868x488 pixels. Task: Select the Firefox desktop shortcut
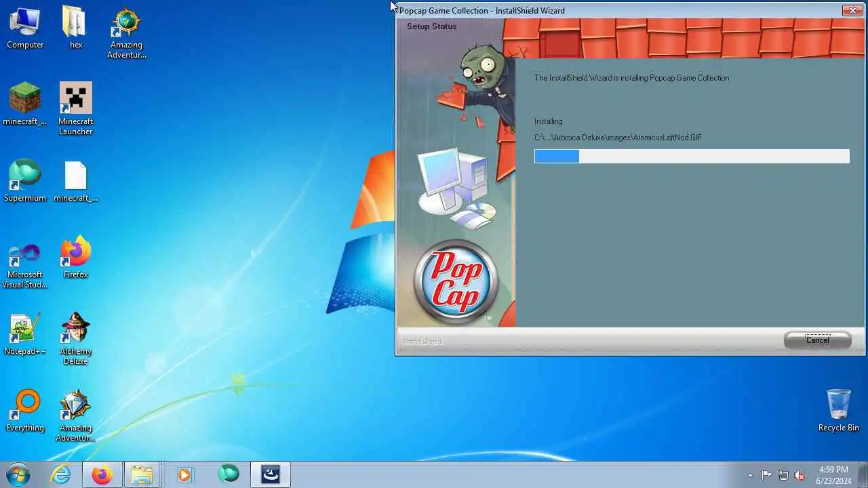pos(75,258)
